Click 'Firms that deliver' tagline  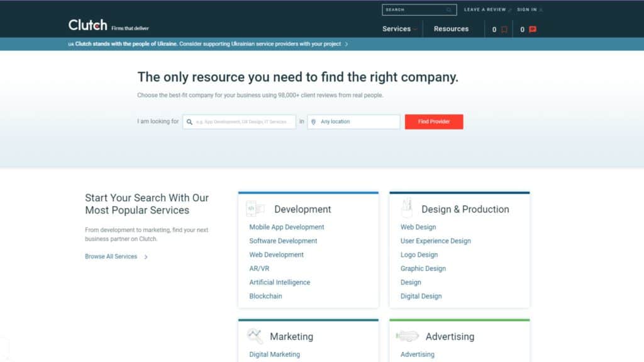click(x=130, y=28)
